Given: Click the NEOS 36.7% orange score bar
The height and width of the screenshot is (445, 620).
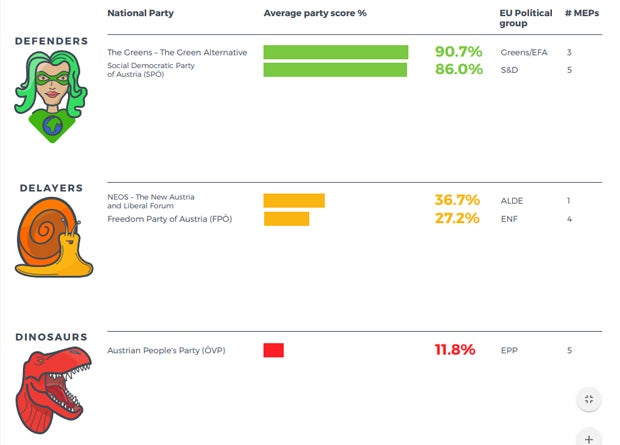Looking at the screenshot, I should click(x=294, y=201).
